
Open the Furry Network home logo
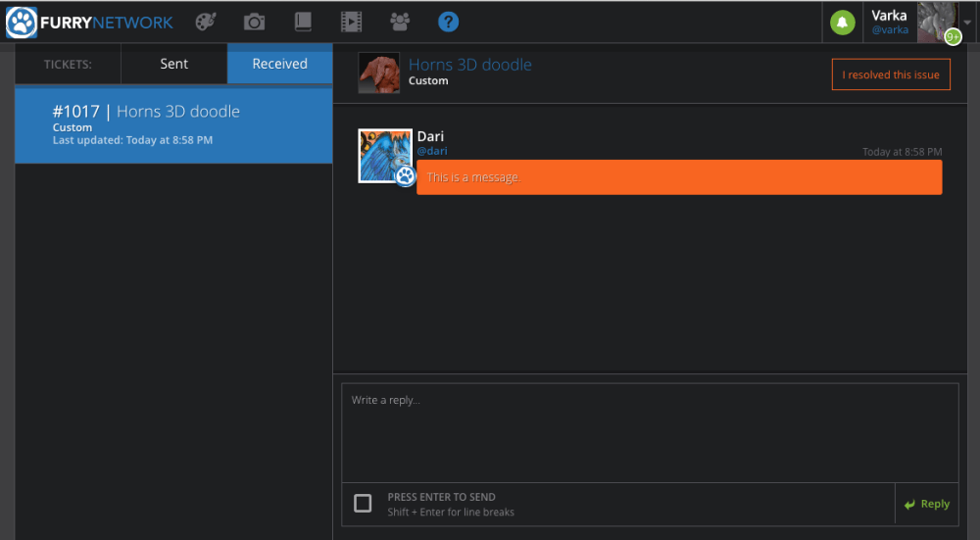(89, 23)
